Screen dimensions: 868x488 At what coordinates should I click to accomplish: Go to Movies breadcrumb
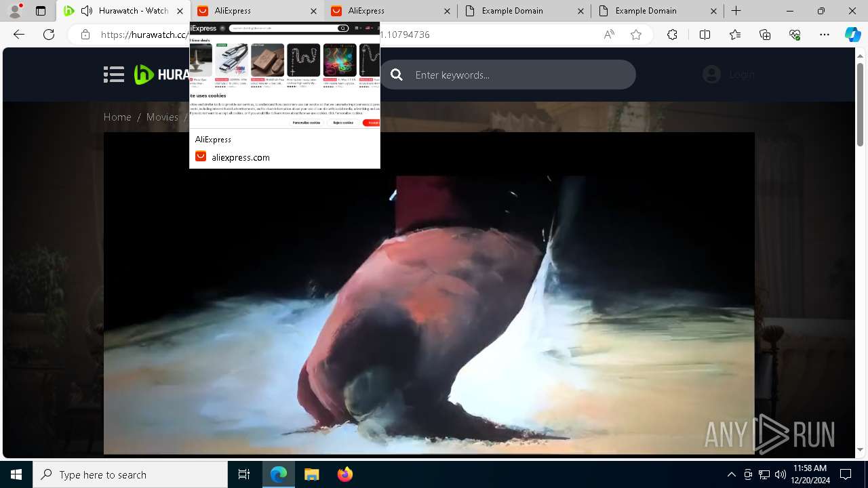tap(162, 117)
